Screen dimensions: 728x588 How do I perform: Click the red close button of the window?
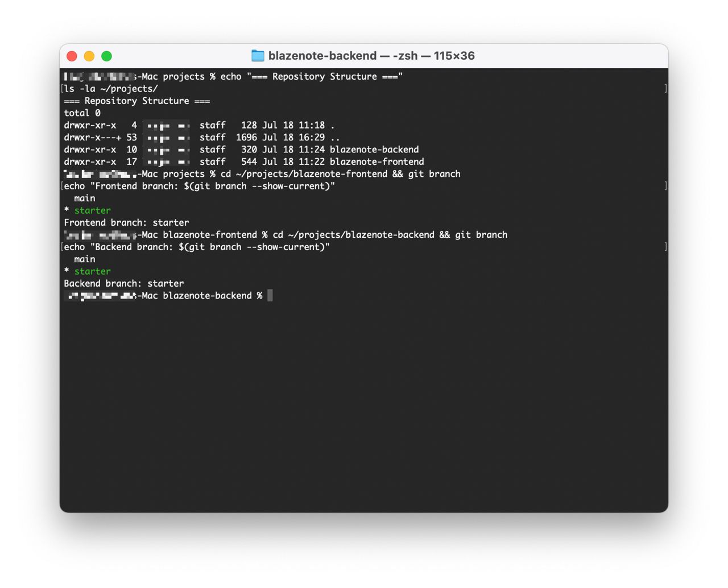(72, 56)
